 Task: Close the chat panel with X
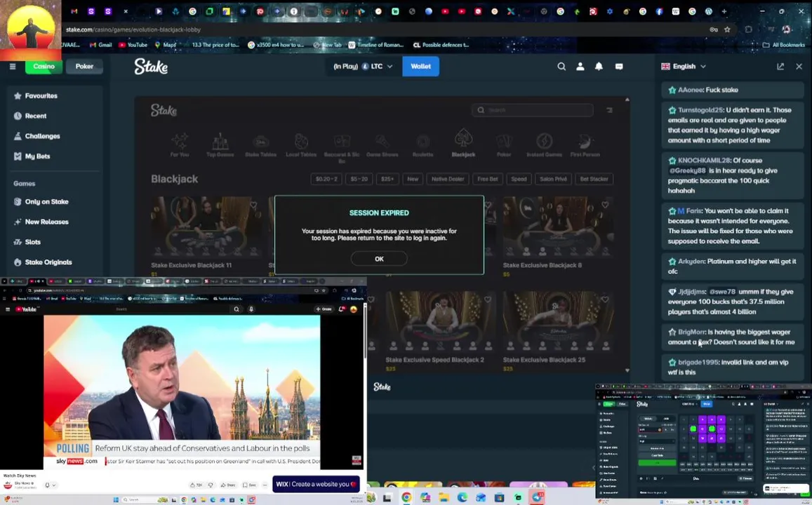[799, 66]
